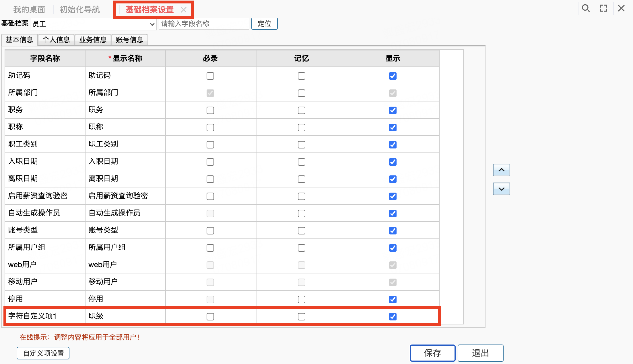Screen dimensions: 633x364
Task: Enable 必录 for 助记码
Action: click(210, 76)
